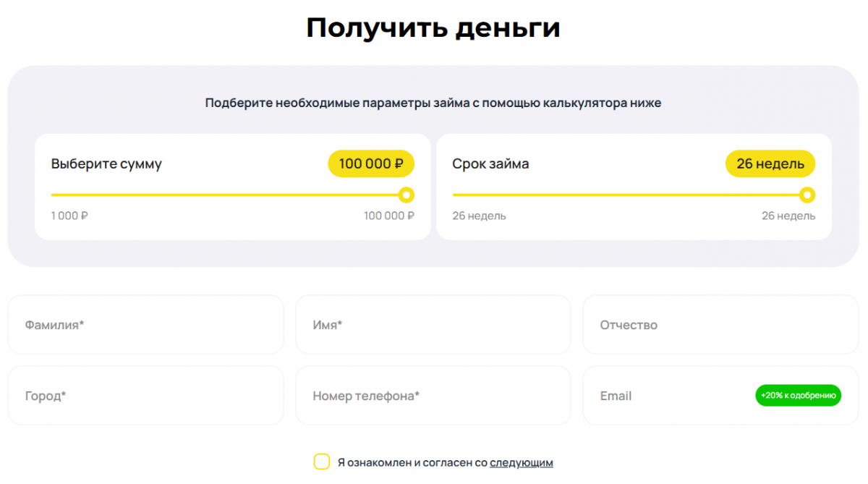Click the calculator instruction subtitle text

(433, 103)
